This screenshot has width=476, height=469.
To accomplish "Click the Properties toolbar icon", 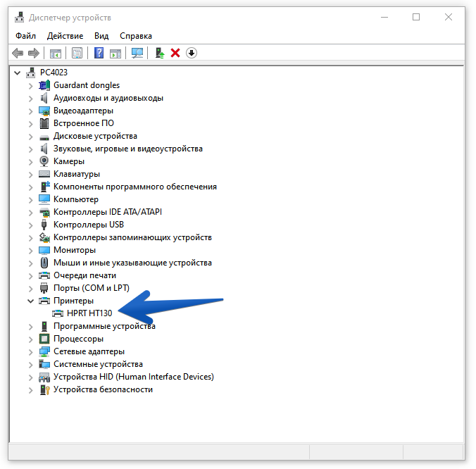I will pos(77,53).
